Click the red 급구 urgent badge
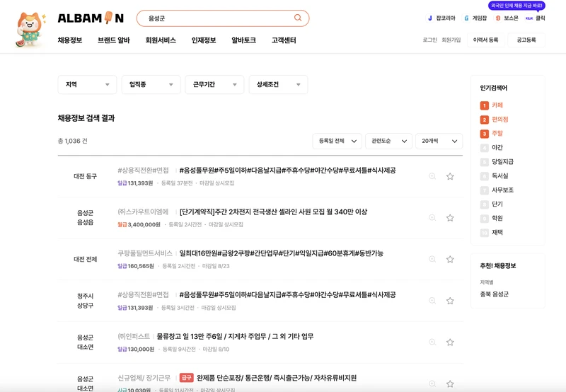This screenshot has width=566, height=392. click(x=187, y=378)
